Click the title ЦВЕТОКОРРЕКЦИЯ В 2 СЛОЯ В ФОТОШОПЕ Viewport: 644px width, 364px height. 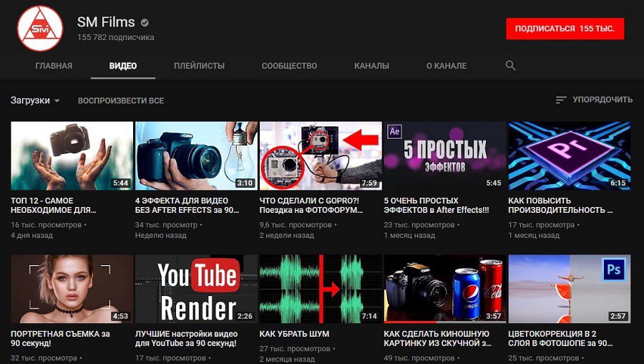[x=560, y=338]
